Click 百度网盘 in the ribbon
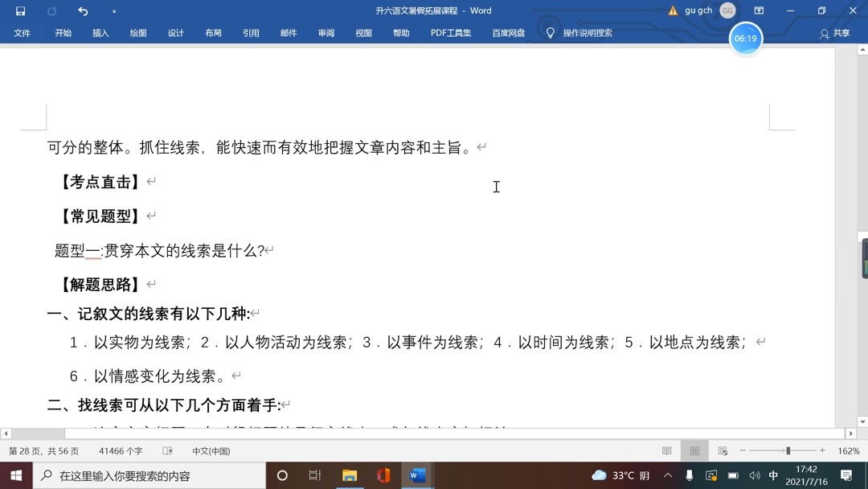Viewport: 868px width, 489px height. click(508, 33)
